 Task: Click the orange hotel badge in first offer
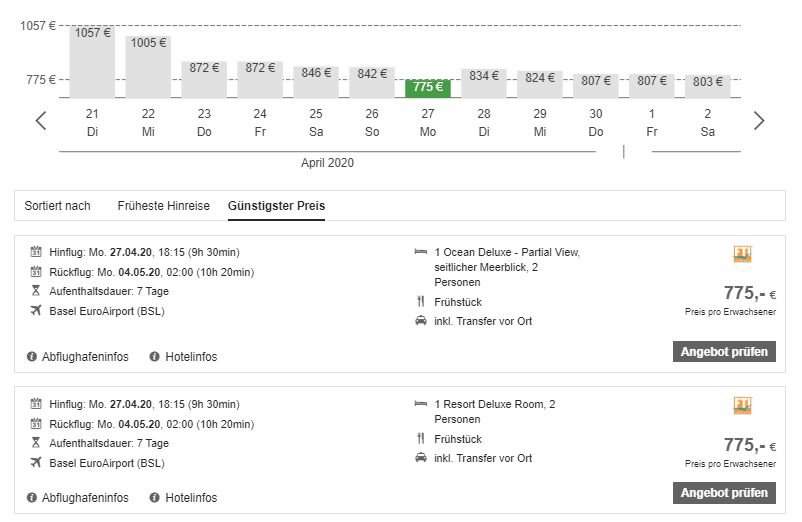742,255
